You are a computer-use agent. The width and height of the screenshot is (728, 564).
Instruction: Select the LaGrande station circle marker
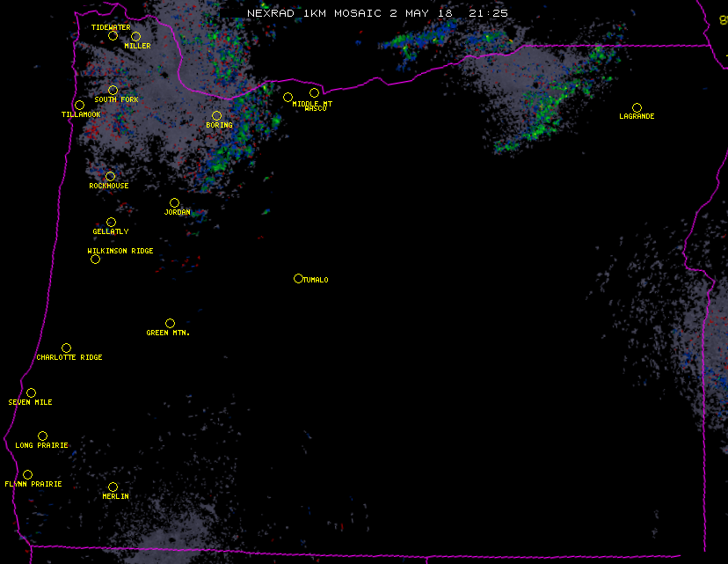(637, 108)
